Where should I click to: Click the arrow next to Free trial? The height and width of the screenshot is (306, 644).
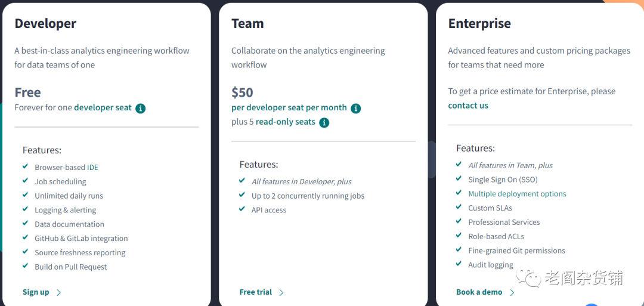point(281,292)
